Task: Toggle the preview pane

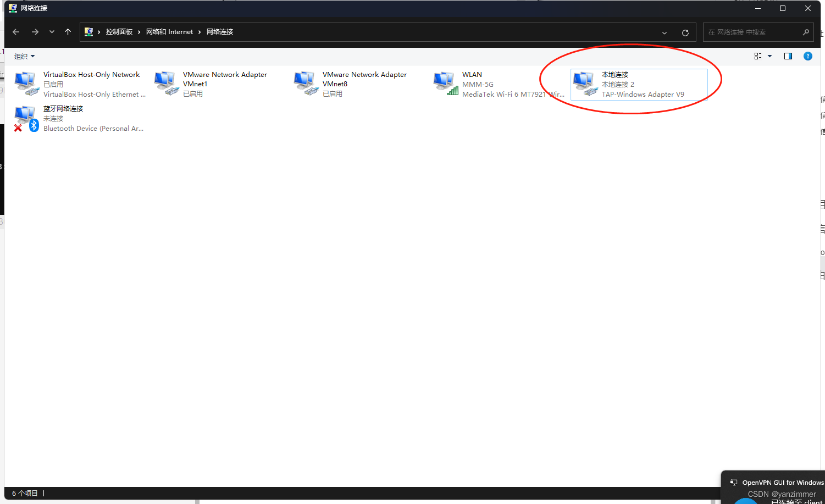Action: (788, 56)
